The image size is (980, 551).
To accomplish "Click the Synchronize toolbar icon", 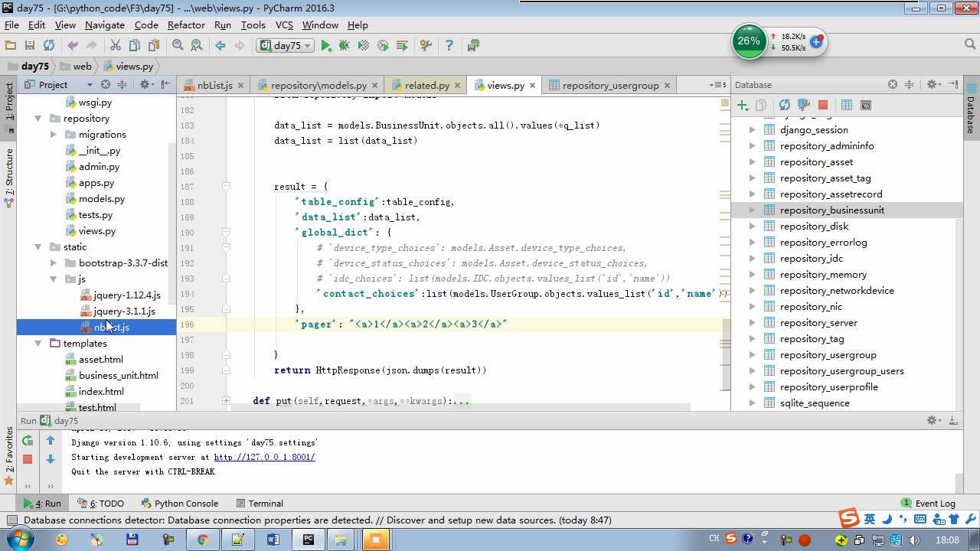I will coord(49,46).
